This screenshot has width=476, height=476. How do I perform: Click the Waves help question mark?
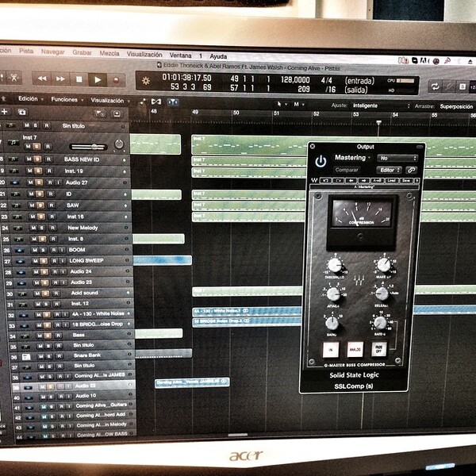[x=416, y=181]
